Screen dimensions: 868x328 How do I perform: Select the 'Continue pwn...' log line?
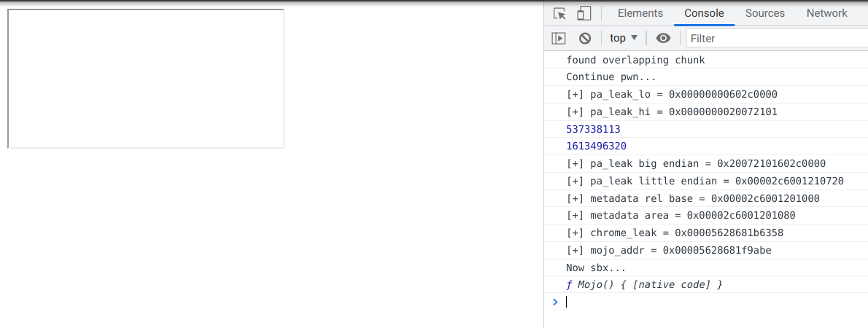611,77
